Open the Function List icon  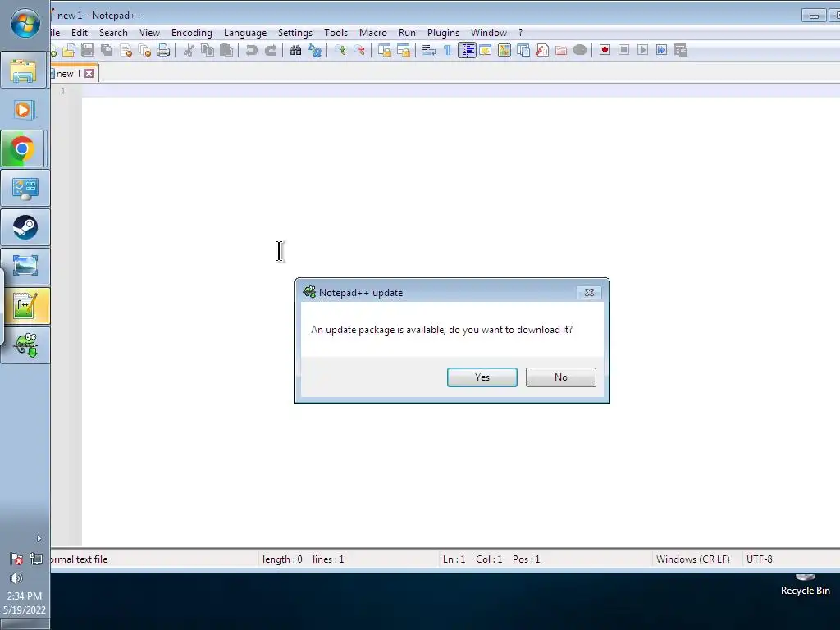pos(542,50)
